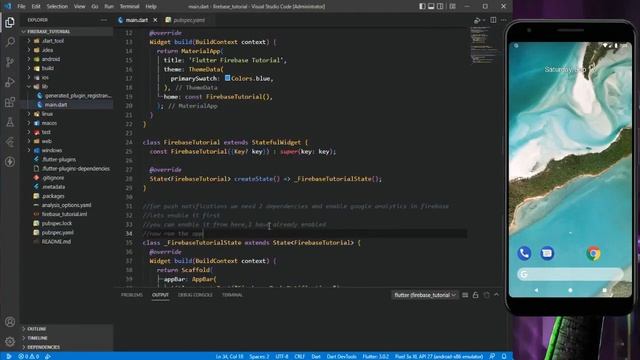The width and height of the screenshot is (640, 360).
Task: Open main.dart in the explorer tree
Action: pos(56,105)
